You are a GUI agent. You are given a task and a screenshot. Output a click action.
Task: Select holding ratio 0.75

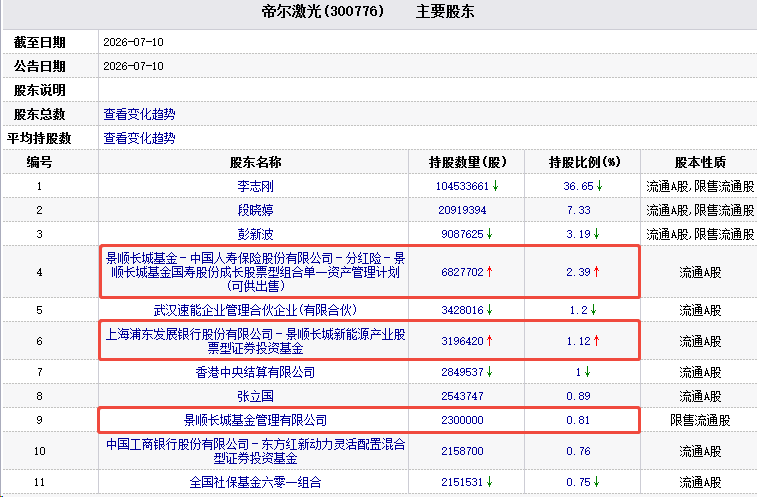tap(578, 482)
